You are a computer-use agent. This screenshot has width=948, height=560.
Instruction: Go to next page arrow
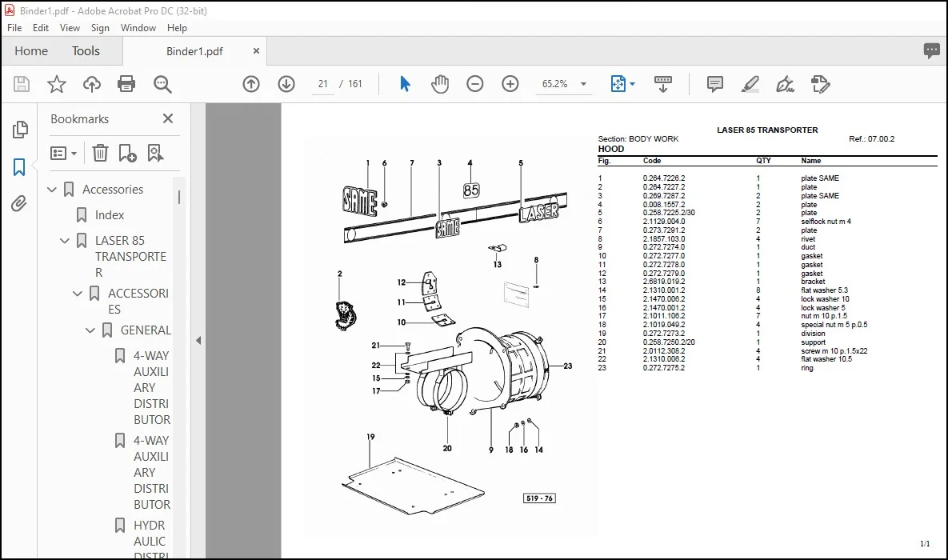tap(286, 84)
